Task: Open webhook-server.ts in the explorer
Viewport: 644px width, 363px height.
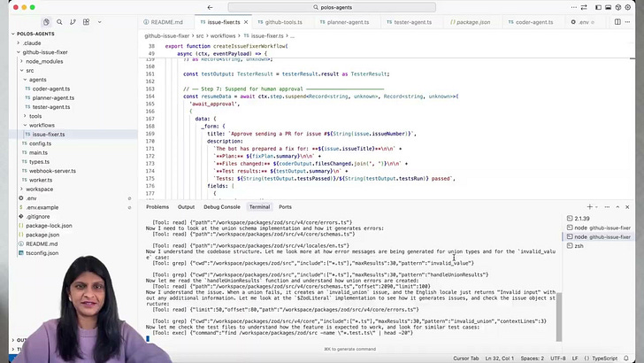Action: point(52,171)
